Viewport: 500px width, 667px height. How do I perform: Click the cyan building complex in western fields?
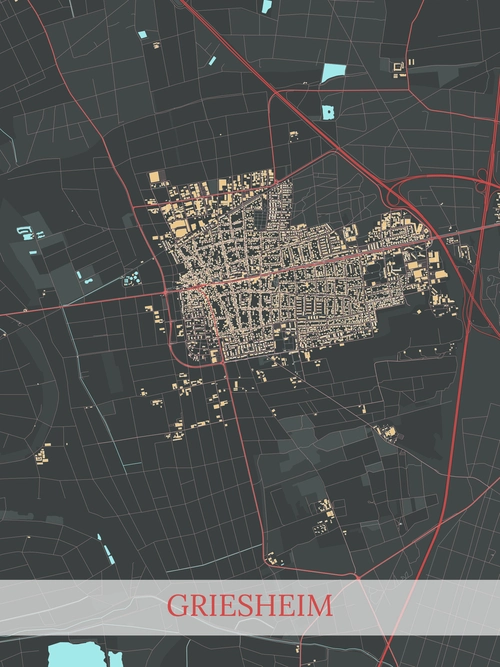26,233
